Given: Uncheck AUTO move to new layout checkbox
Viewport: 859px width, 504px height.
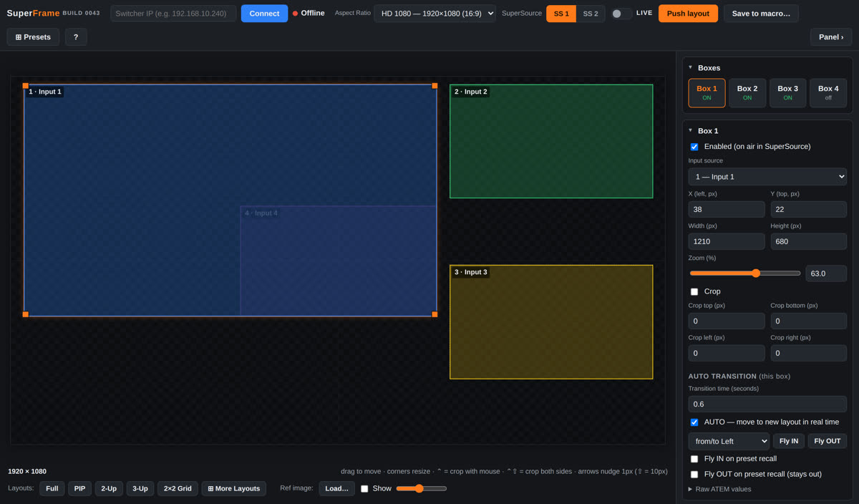Looking at the screenshot, I should tap(694, 422).
